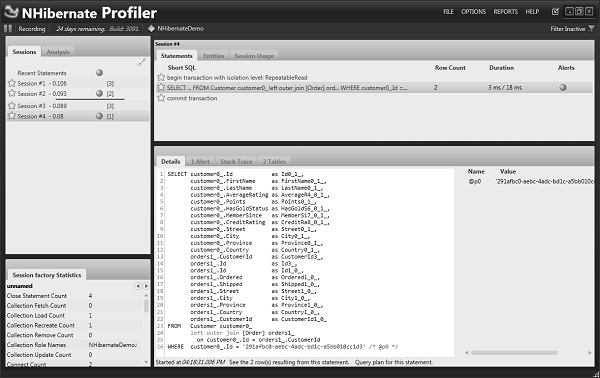600x378 pixels.
Task: Click the Collection Load Count row
Action: (75, 315)
